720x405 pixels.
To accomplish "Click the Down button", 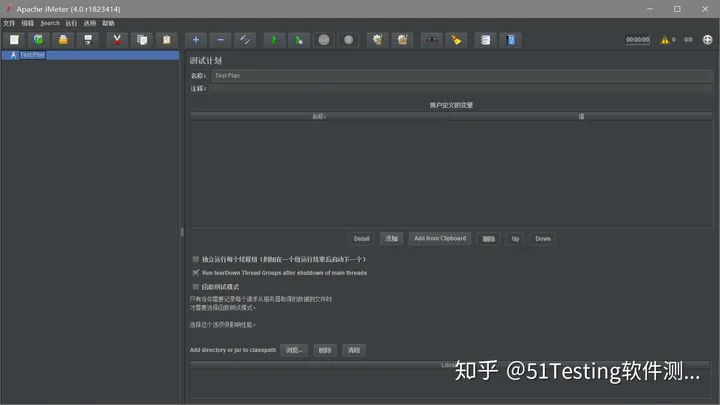I will (x=543, y=239).
